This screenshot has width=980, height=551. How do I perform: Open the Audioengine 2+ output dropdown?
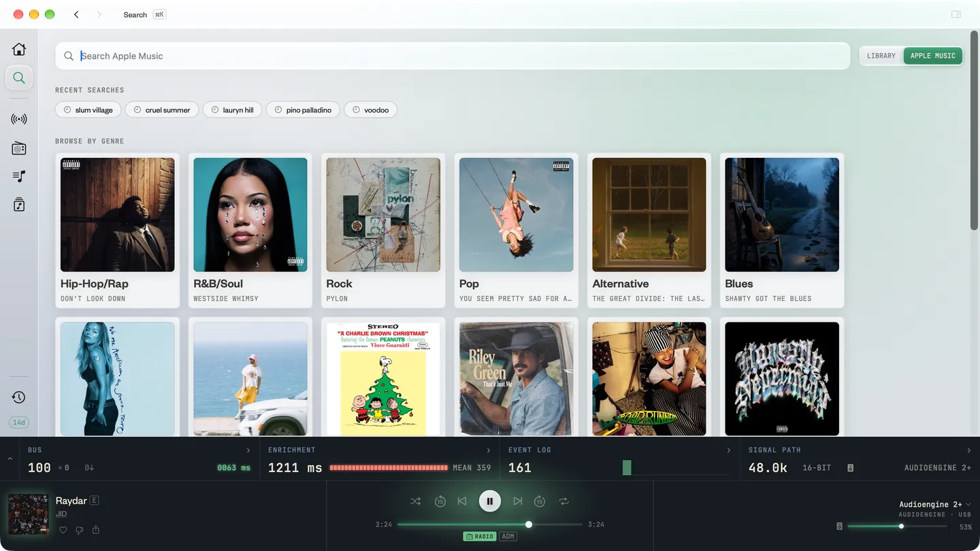tap(935, 504)
